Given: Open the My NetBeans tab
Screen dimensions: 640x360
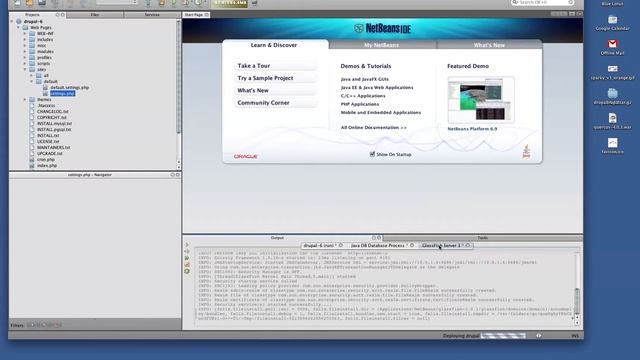Looking at the screenshot, I should pos(382,45).
